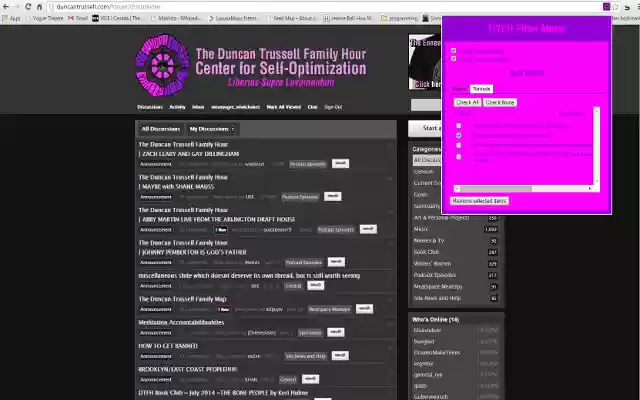
Task: Expand the My Discussions dropdown
Action: (x=212, y=129)
